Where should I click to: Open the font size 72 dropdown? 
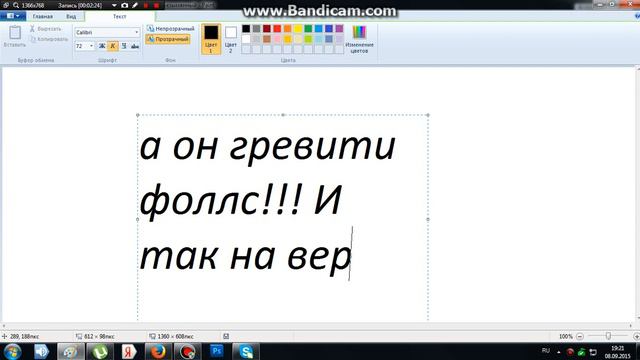click(91, 46)
